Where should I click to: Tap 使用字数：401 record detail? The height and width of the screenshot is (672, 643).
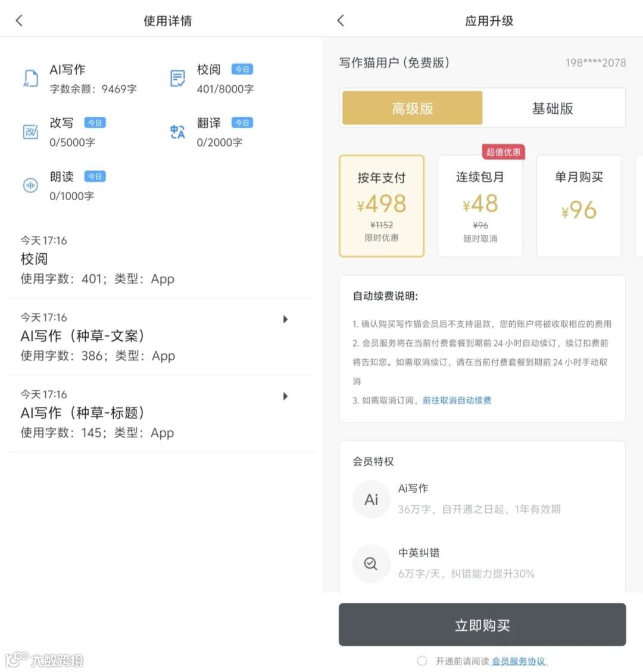coord(97,279)
